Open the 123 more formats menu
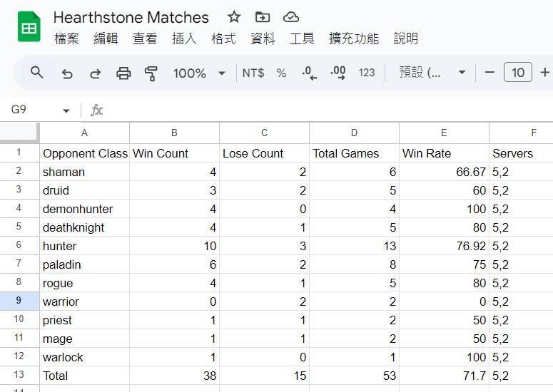 pyautogui.click(x=367, y=73)
